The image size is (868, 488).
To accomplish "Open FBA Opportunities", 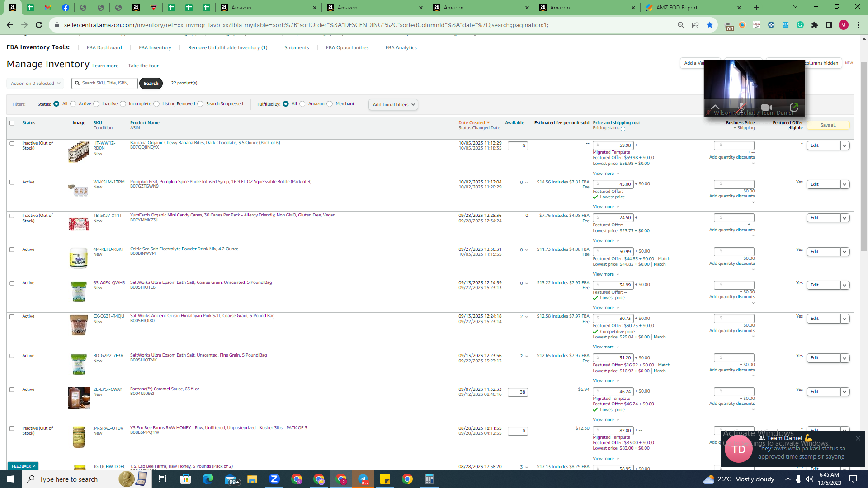I will [x=347, y=48].
